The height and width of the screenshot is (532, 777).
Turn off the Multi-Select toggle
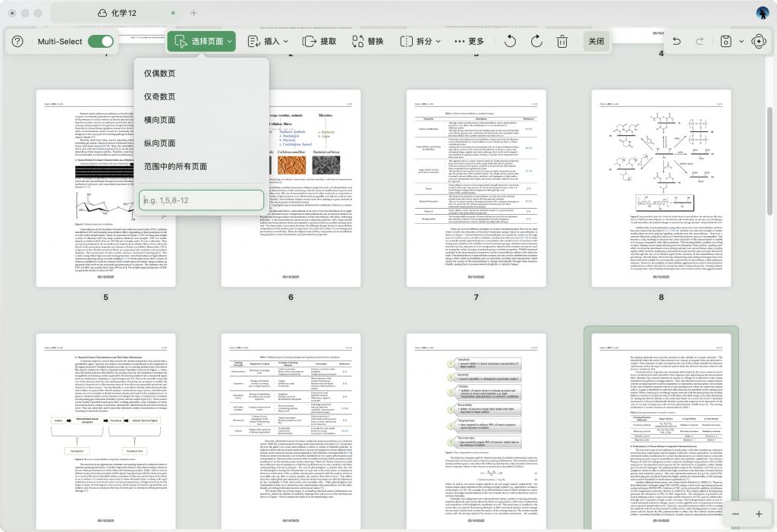100,42
